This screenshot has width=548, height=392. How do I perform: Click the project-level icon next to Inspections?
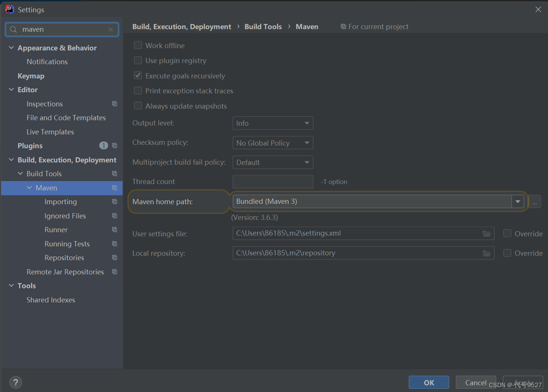114,104
